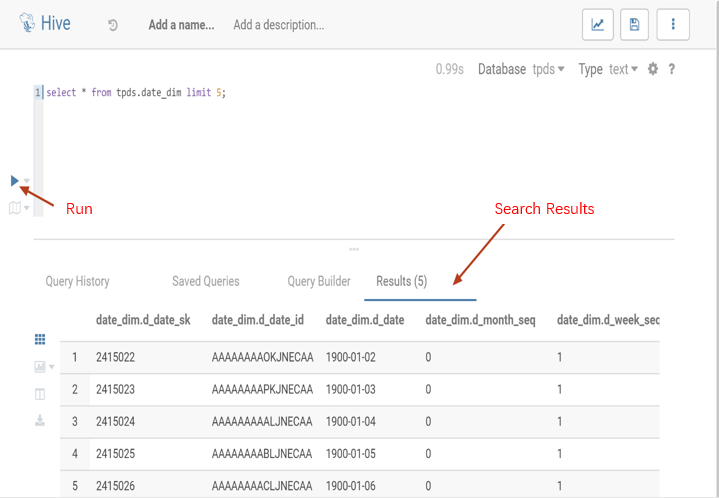Screen dimensions: 719x498
Task: Open editor settings gear
Action: pos(653,69)
